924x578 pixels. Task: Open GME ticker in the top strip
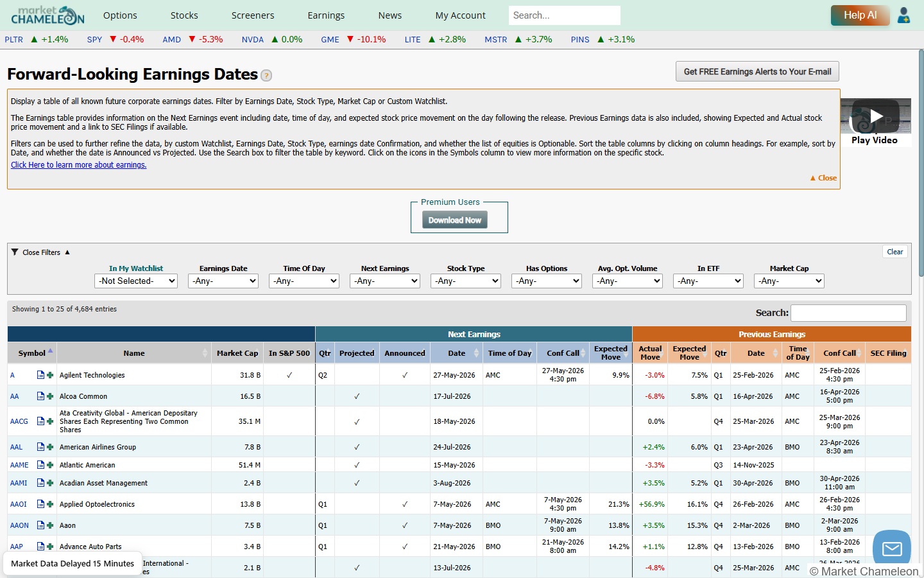click(x=330, y=39)
